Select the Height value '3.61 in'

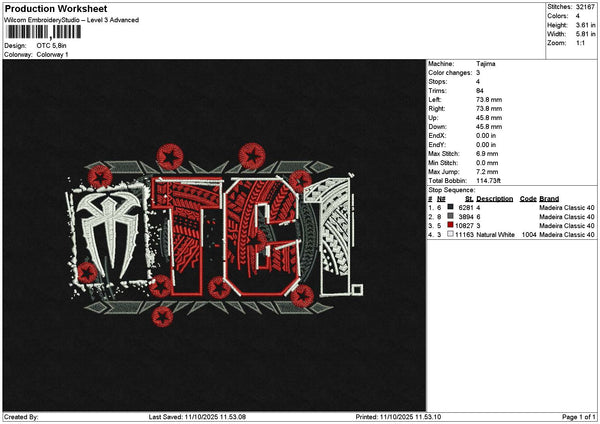[x=585, y=25]
